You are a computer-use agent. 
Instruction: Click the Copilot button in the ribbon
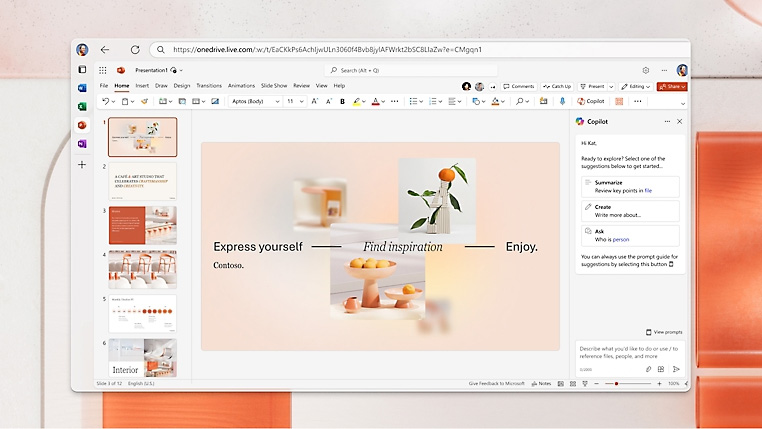pos(590,101)
